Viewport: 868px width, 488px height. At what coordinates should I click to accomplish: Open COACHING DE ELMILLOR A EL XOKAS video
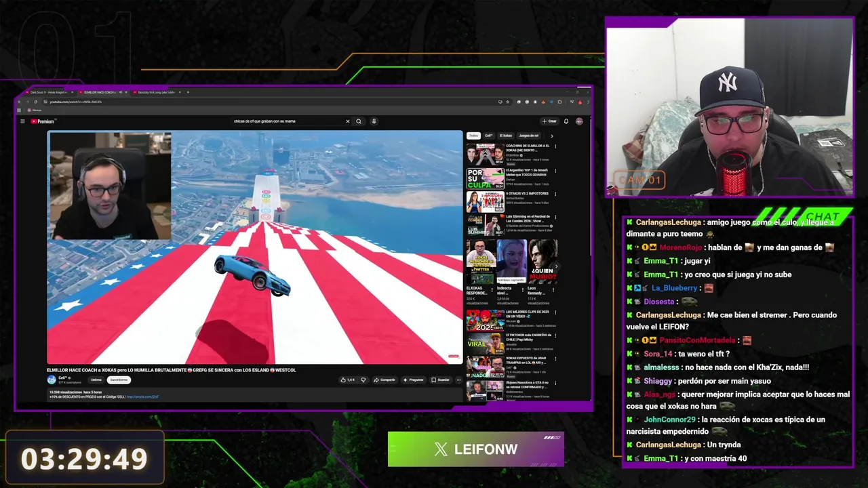tap(511, 155)
